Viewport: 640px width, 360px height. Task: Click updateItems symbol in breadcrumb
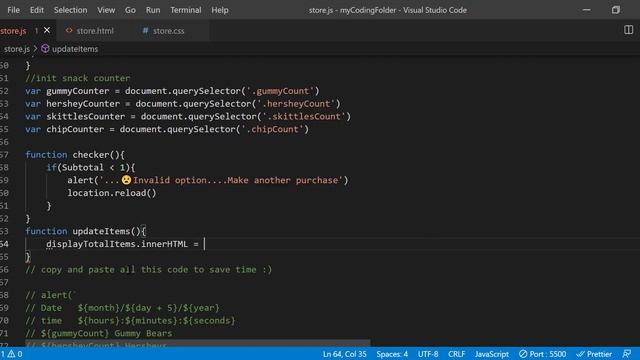tap(75, 49)
